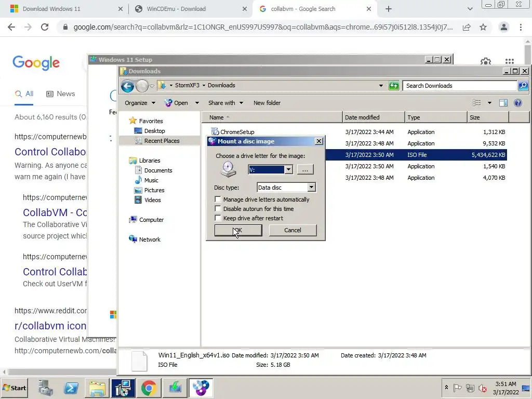Open the CollabVM - Co search result link

(55, 212)
